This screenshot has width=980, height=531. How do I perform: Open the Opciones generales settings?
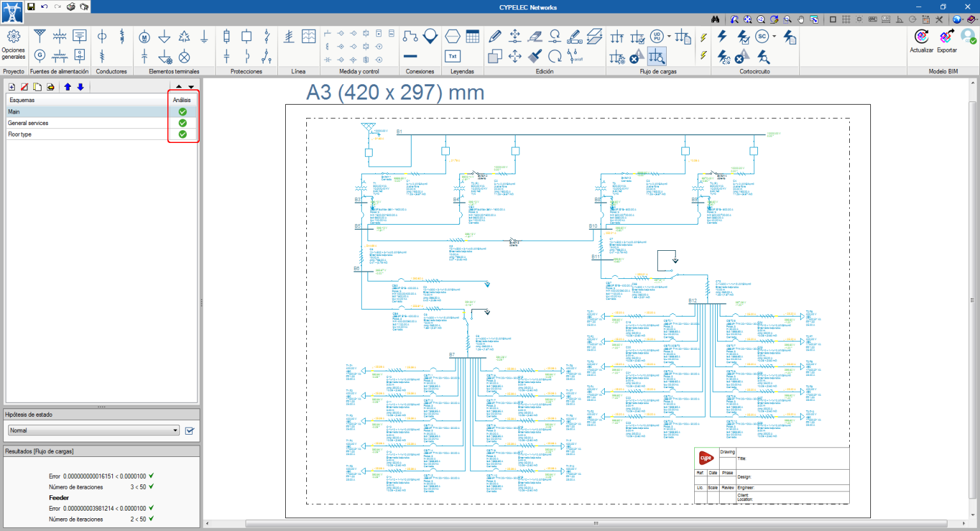coord(13,45)
